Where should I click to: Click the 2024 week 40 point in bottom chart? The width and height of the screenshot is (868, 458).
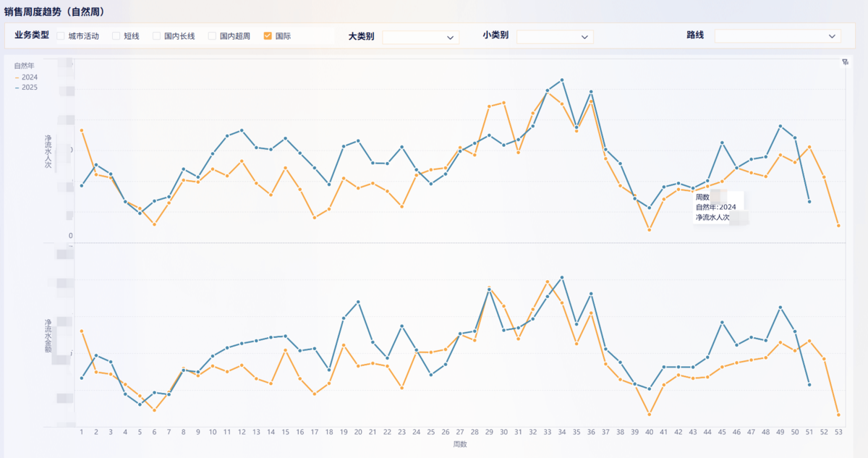click(650, 414)
